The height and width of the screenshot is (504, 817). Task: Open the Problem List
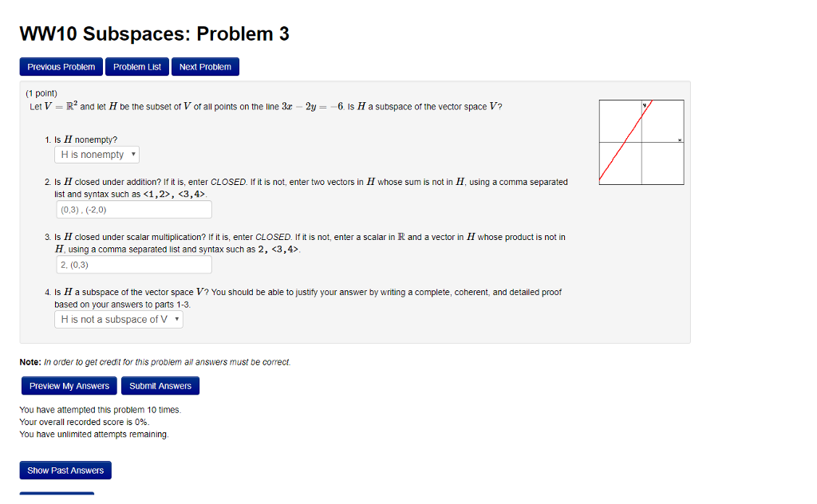136,66
